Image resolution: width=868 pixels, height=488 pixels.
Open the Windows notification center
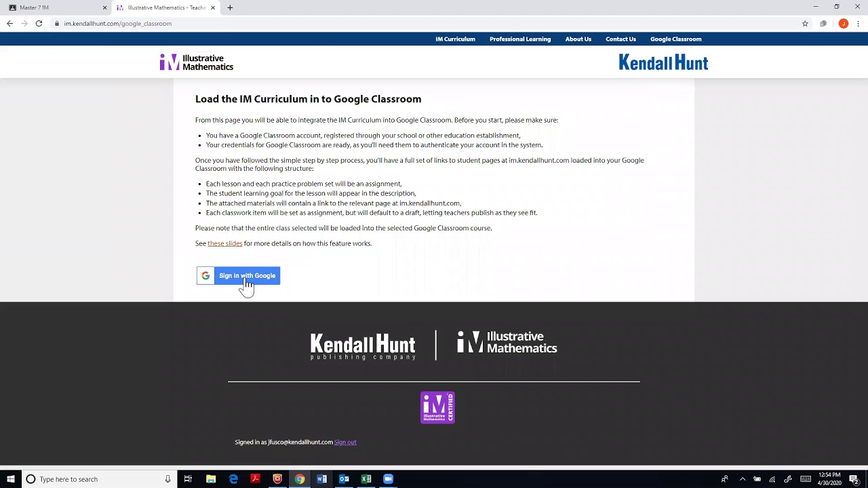(854, 479)
